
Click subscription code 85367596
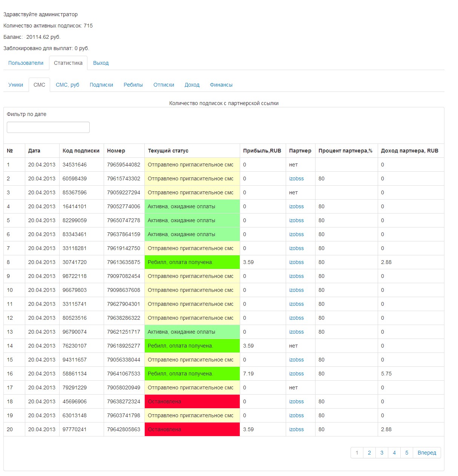coord(75,192)
